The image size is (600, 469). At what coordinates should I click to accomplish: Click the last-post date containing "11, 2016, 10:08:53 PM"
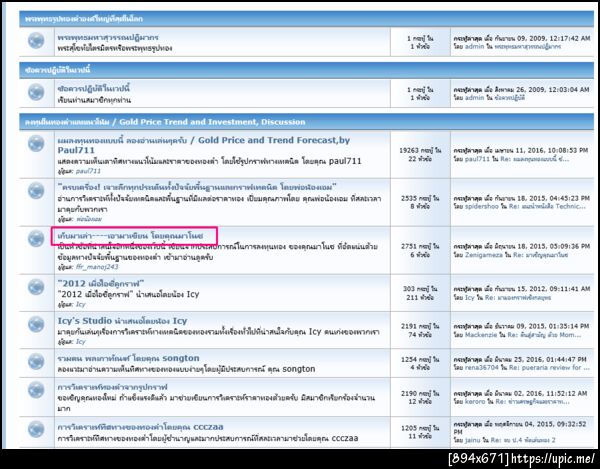[521, 151]
